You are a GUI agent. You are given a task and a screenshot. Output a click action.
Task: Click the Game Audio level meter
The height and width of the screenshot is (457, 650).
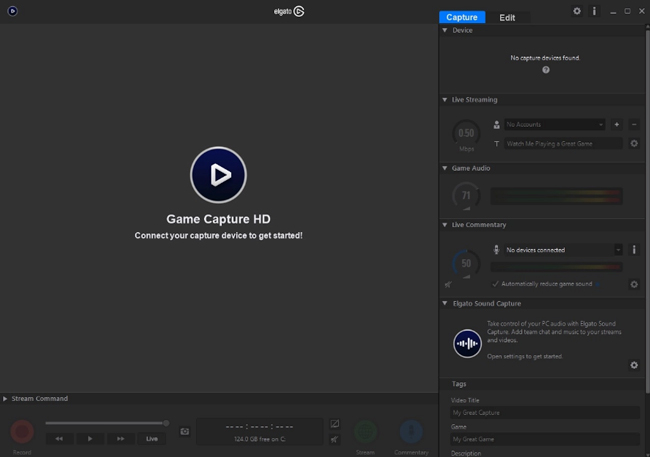point(556,196)
